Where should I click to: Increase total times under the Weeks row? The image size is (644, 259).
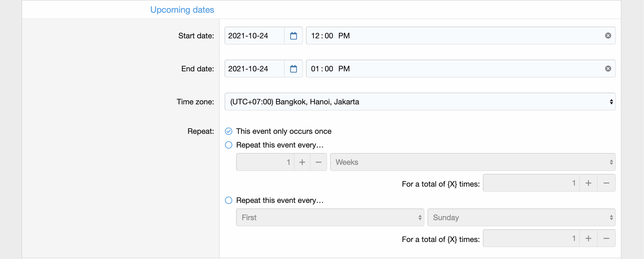point(588,183)
